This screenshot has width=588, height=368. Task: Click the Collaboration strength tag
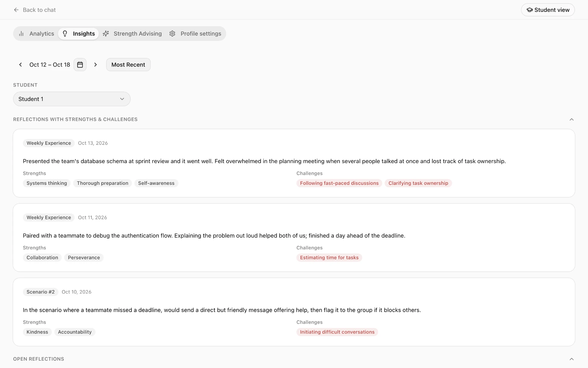point(42,258)
